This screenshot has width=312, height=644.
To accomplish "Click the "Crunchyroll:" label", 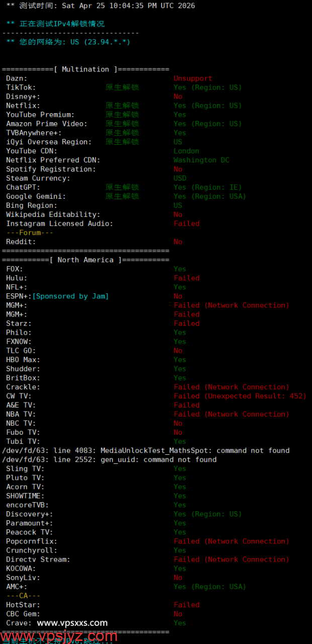I will (32, 550).
